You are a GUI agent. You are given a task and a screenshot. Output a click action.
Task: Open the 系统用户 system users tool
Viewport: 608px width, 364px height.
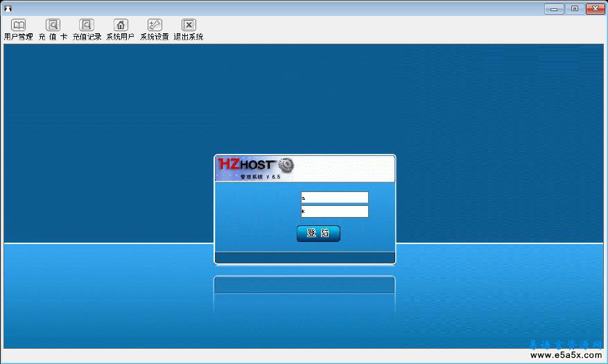point(121,29)
